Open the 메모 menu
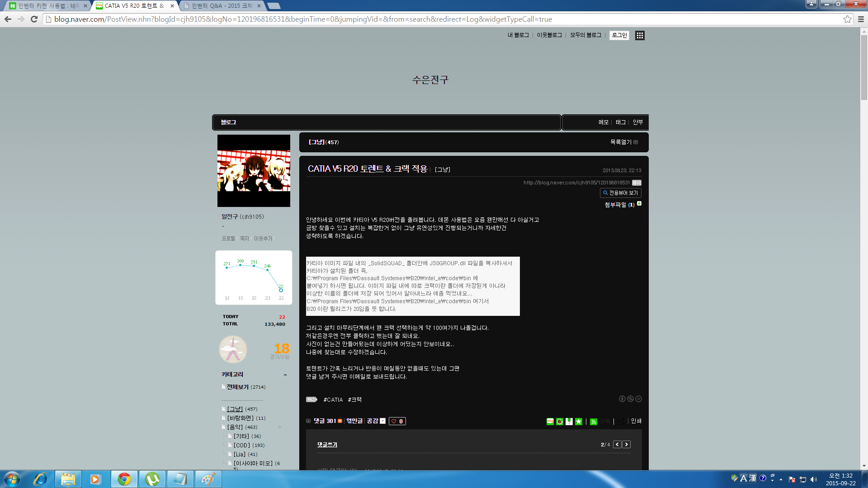Screen dimensions: 868x488 (x=604, y=122)
